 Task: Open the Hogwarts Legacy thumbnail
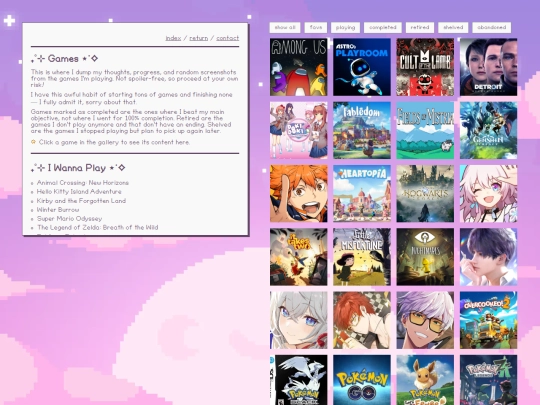click(x=425, y=194)
